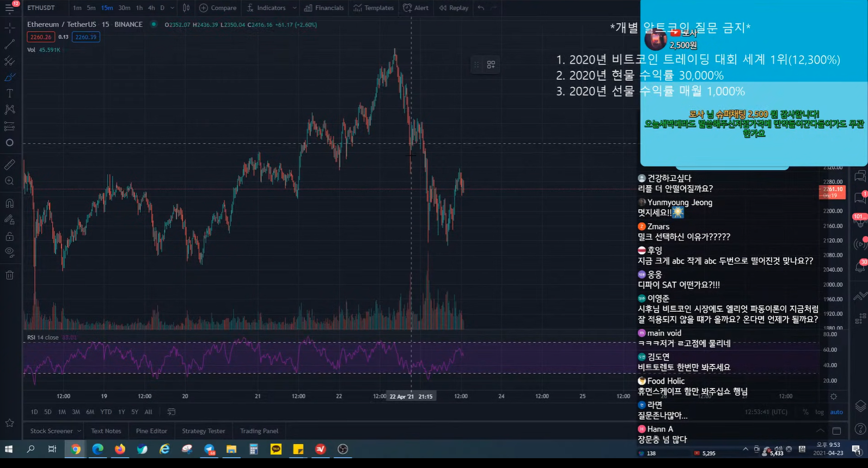This screenshot has height=468, width=868.
Task: Expand the Indicators favorites dropdown arrow
Action: point(294,8)
